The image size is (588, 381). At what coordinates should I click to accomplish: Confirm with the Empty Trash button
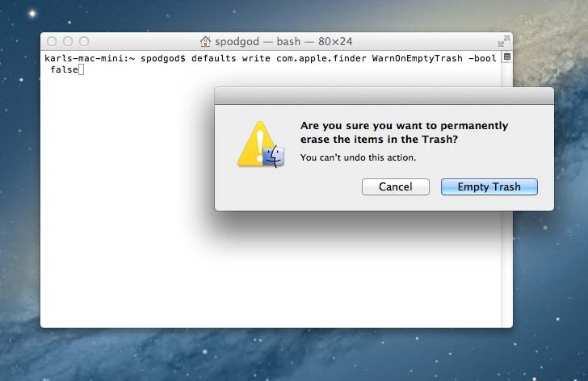(x=489, y=186)
